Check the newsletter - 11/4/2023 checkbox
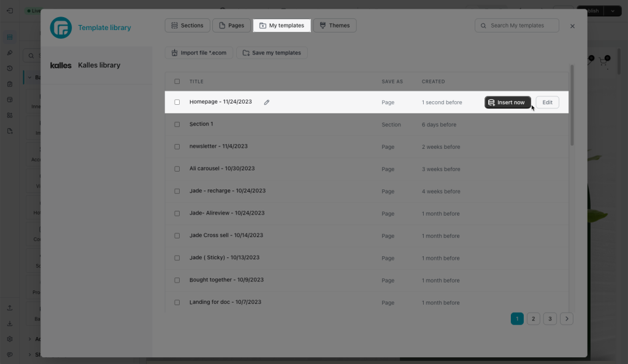 pos(177,147)
